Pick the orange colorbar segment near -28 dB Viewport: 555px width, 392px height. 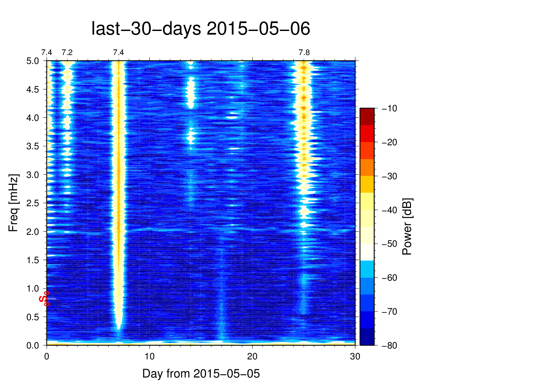click(367, 167)
